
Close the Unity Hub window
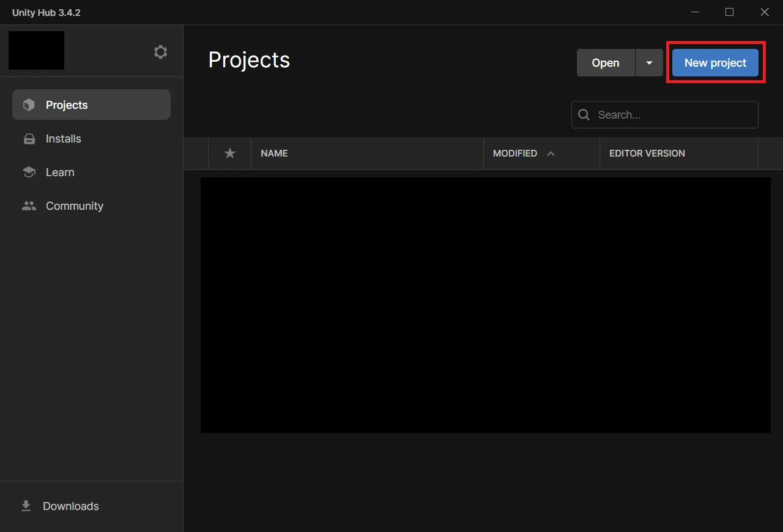click(764, 12)
